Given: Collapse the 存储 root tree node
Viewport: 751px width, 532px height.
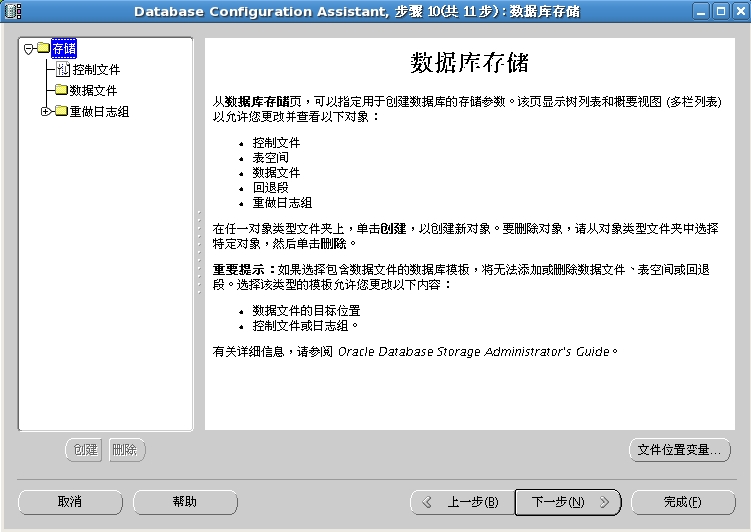Looking at the screenshot, I should pos(28,48).
